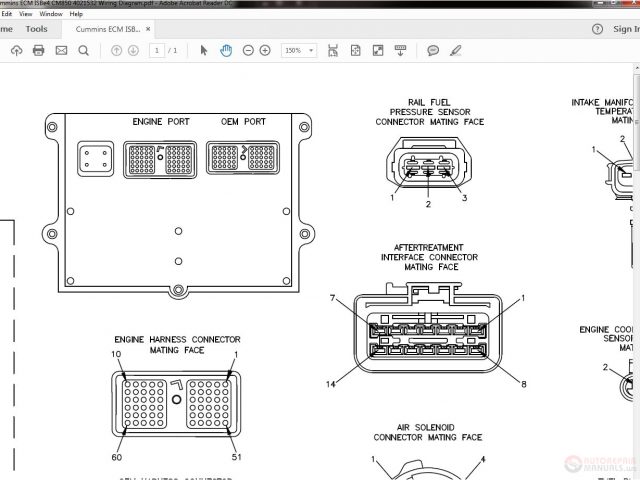The height and width of the screenshot is (480, 640).
Task: Open the find text magnifier tool
Action: coord(83,50)
